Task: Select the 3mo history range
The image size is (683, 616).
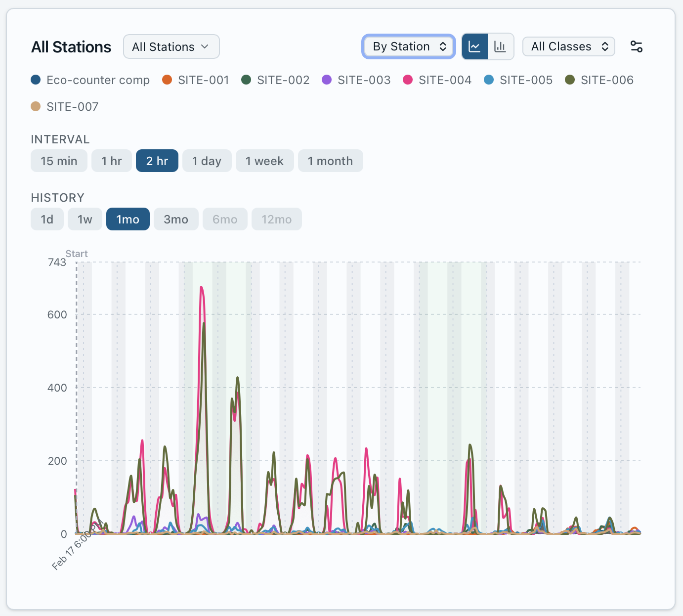Action: (x=176, y=219)
